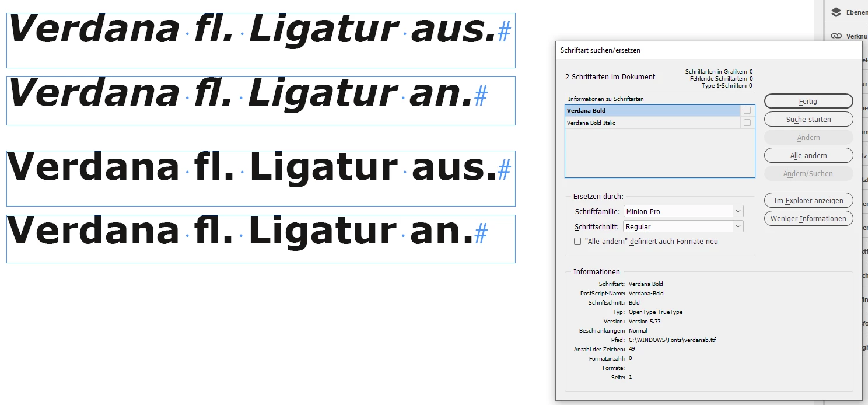Tick the box beside Verdana Bold Italic

[x=747, y=123]
